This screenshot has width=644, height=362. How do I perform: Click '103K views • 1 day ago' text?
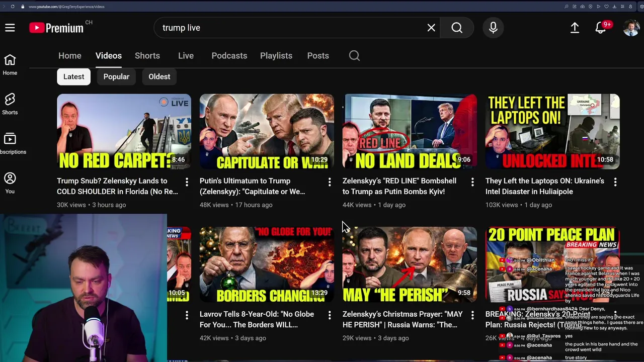pos(519,205)
